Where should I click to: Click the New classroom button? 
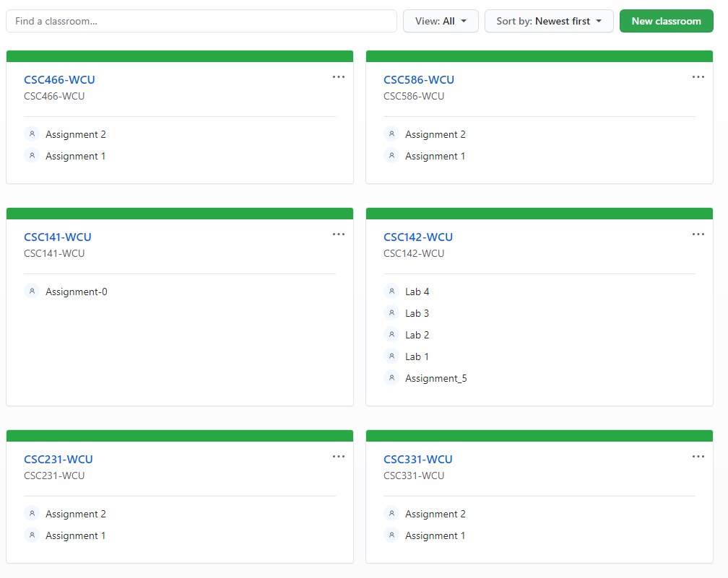(x=666, y=21)
